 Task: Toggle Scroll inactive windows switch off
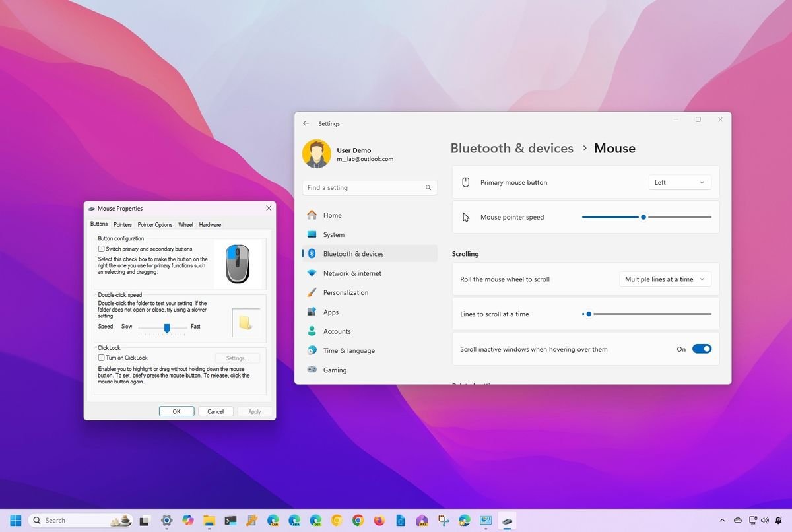tap(702, 349)
